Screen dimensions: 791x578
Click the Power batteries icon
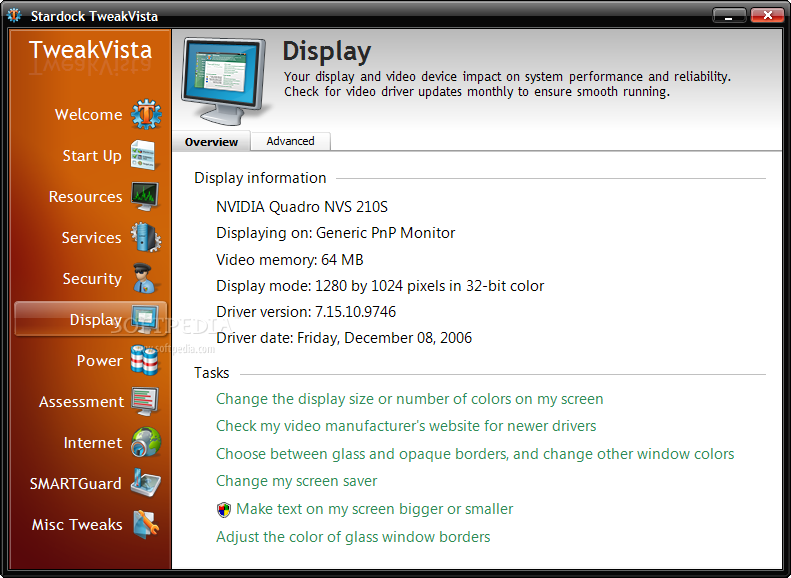[x=145, y=360]
